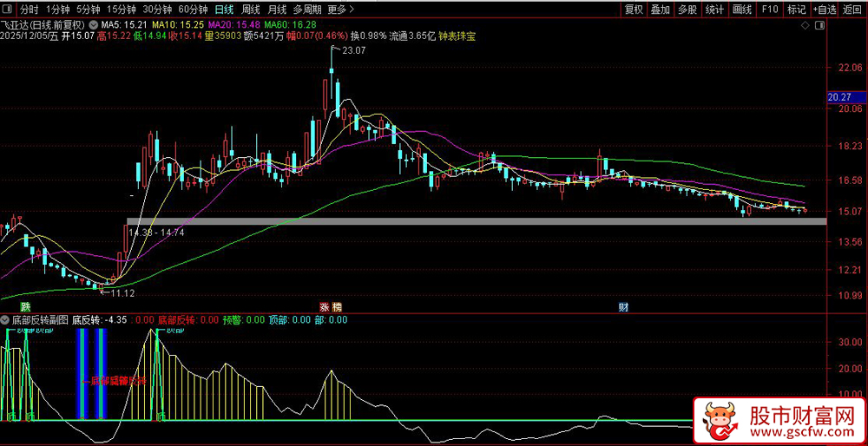
Task: Click the blue 财 event marker
Action: pyautogui.click(x=623, y=307)
